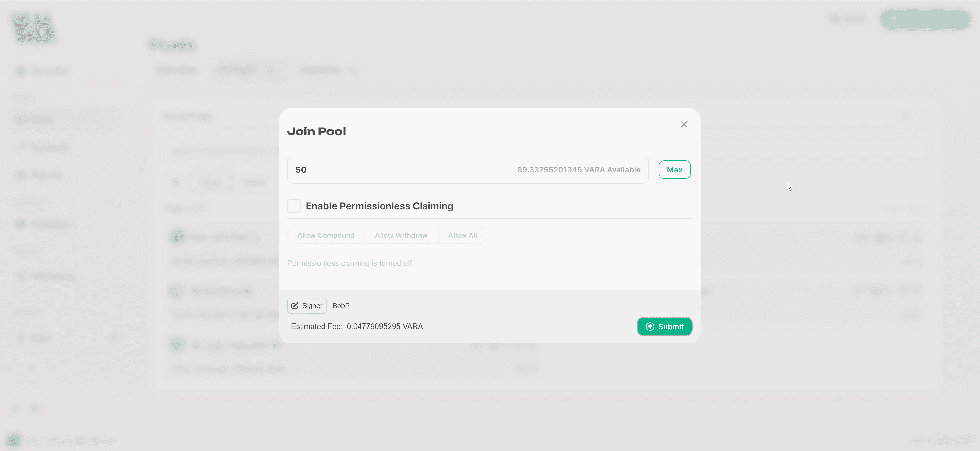The image size is (980, 451).
Task: Submit the Join Pool transaction
Action: [x=664, y=327]
